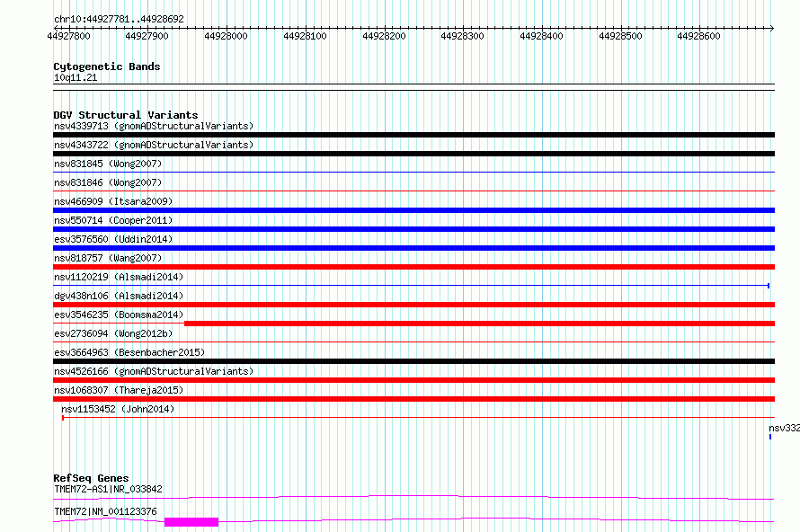The height and width of the screenshot is (532, 800).
Task: Click the chr10:44927781..44928692 region label
Action: tap(119, 20)
